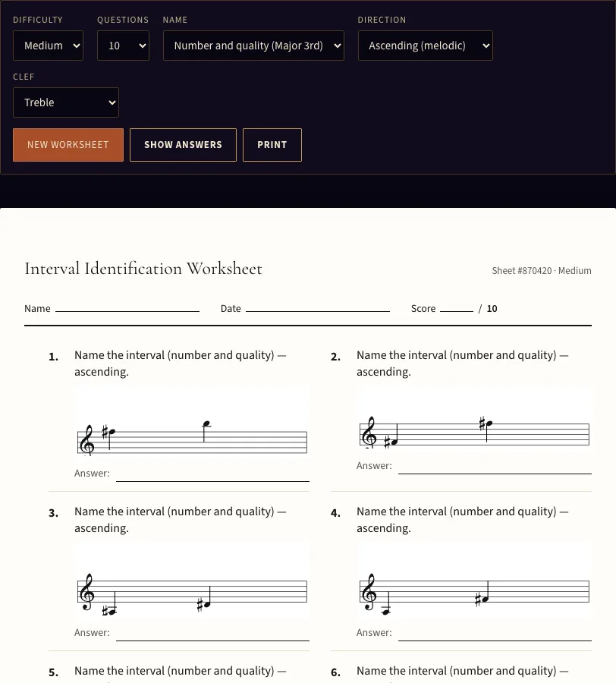Expand the Name dropdown showing Major 3rd
616x683 pixels.
253,46
